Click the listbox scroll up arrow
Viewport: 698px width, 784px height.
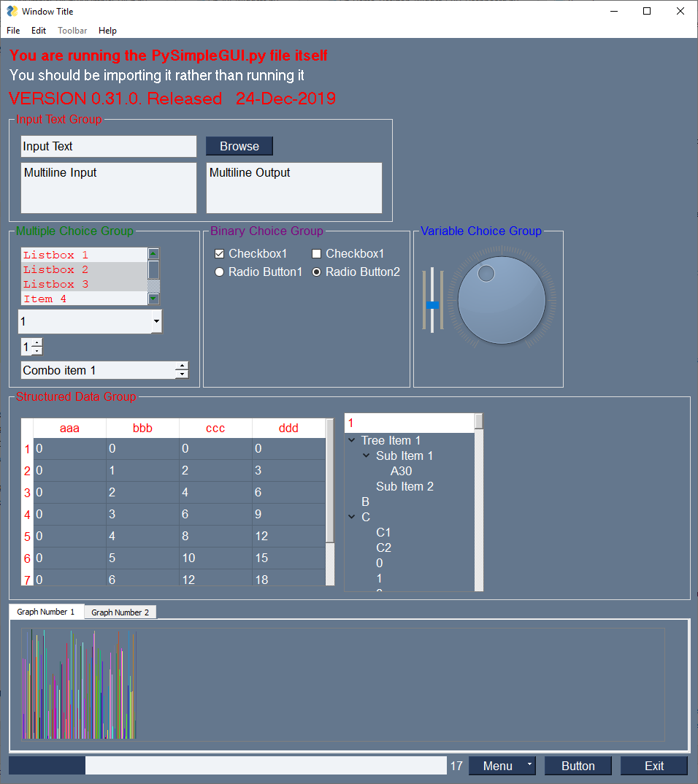pyautogui.click(x=153, y=253)
